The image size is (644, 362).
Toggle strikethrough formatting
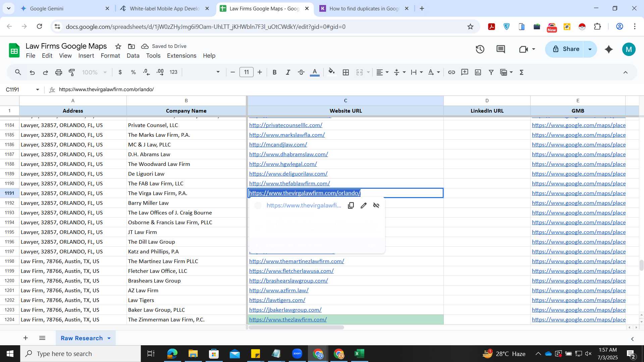[x=301, y=72]
